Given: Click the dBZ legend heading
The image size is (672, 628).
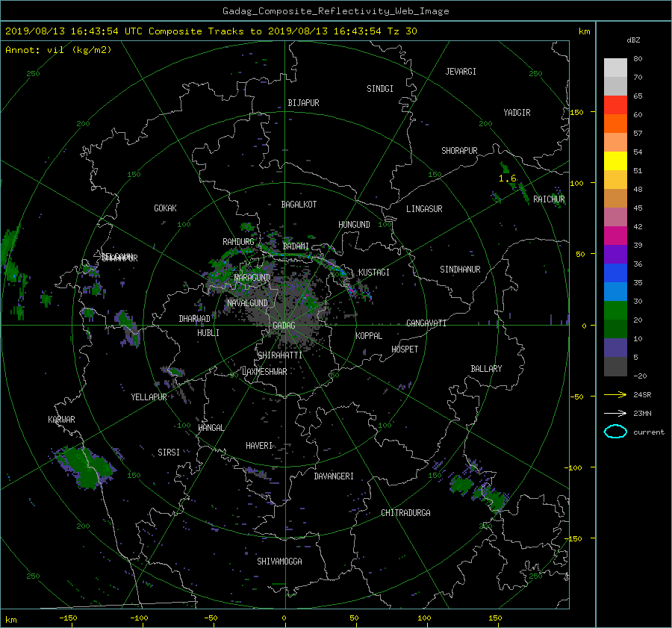Looking at the screenshot, I should coord(633,40).
